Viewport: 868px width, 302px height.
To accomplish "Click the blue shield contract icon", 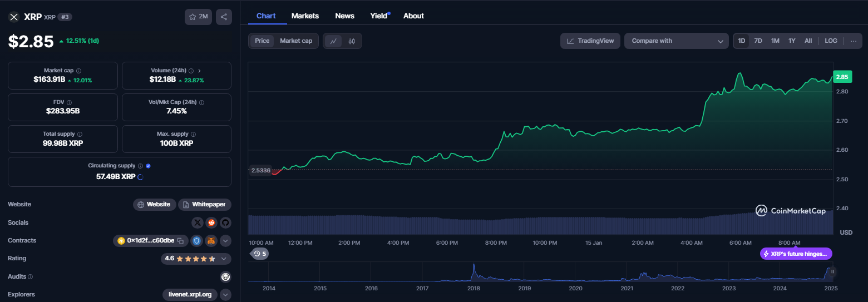I will click(197, 241).
